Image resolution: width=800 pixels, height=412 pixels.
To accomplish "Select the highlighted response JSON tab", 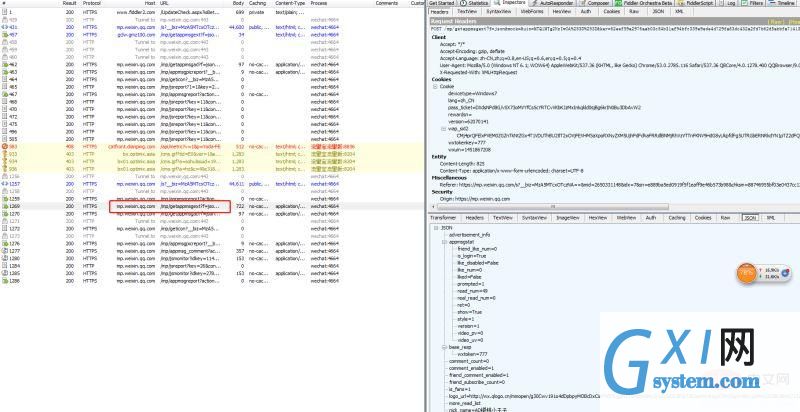I will point(750,218).
